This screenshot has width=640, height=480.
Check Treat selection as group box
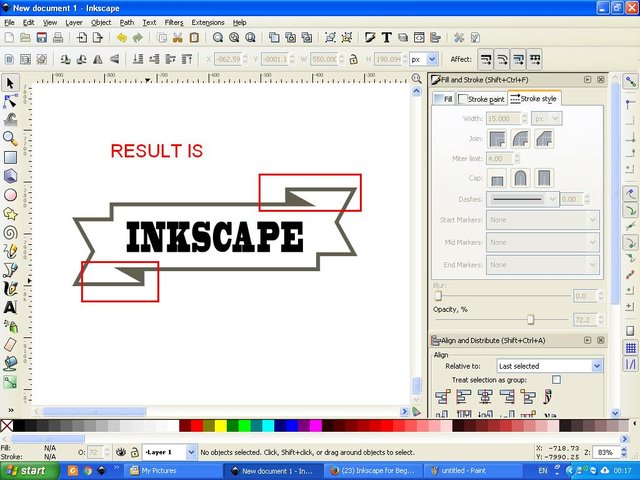pyautogui.click(x=556, y=380)
